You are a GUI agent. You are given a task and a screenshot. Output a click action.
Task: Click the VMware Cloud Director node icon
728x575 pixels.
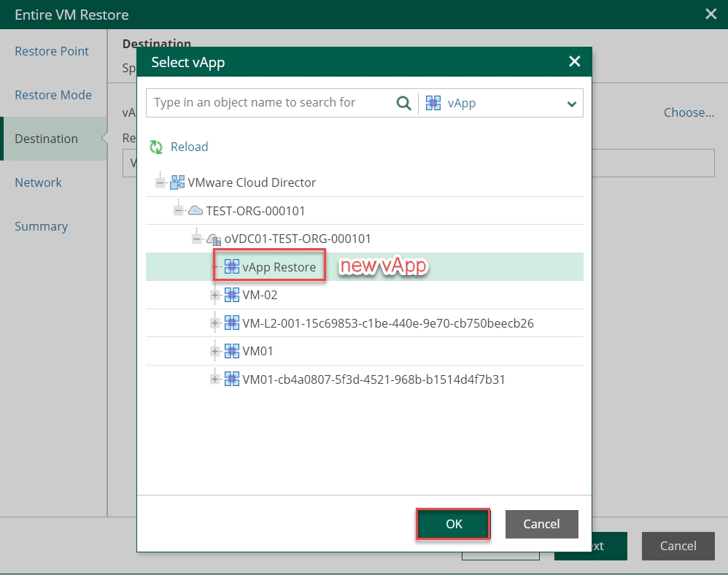pyautogui.click(x=177, y=182)
